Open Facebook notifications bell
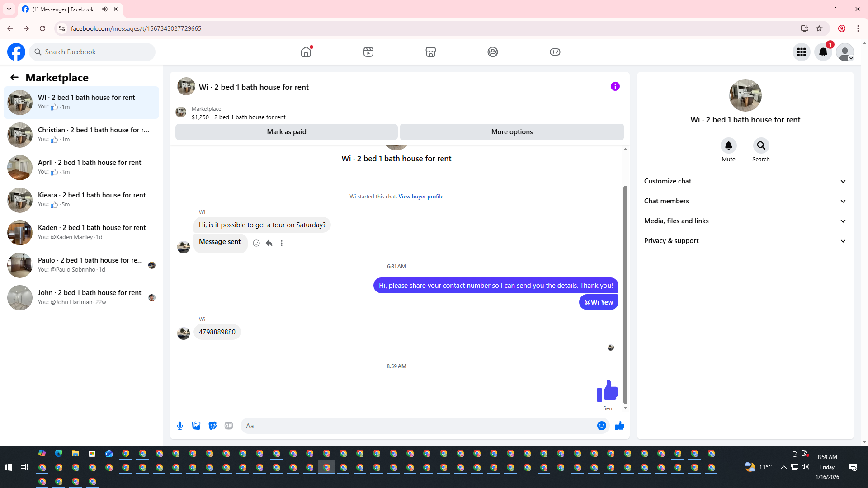The image size is (868, 488). 823,52
